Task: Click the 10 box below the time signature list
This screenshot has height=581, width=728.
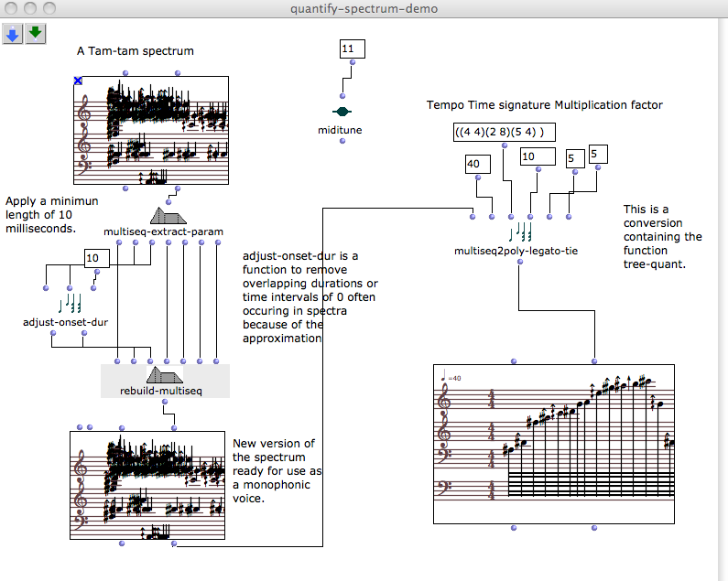Action: (x=537, y=157)
